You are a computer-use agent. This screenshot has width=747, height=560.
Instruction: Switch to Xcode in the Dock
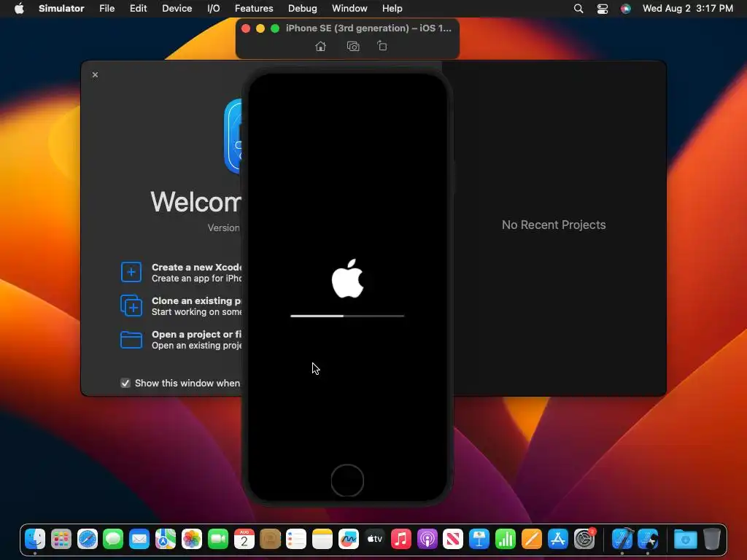[622, 539]
